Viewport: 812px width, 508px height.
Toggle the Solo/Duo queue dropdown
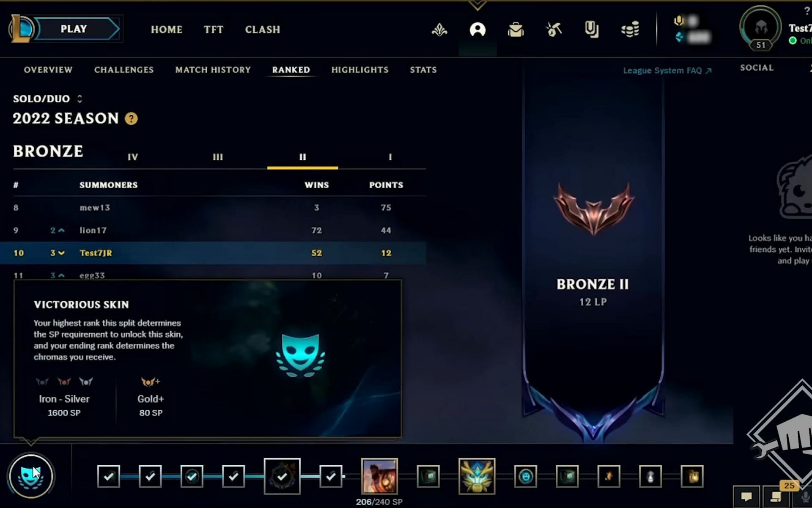click(x=79, y=98)
